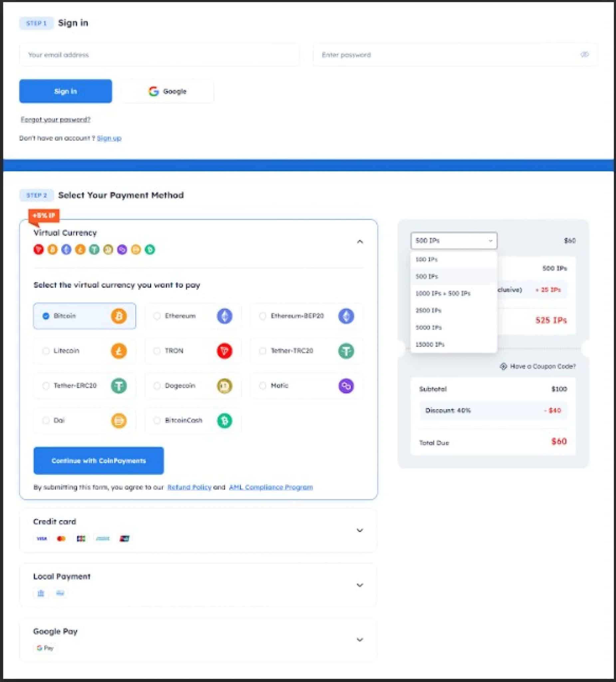
Task: Click the Dogecoin coin icon
Action: click(224, 386)
